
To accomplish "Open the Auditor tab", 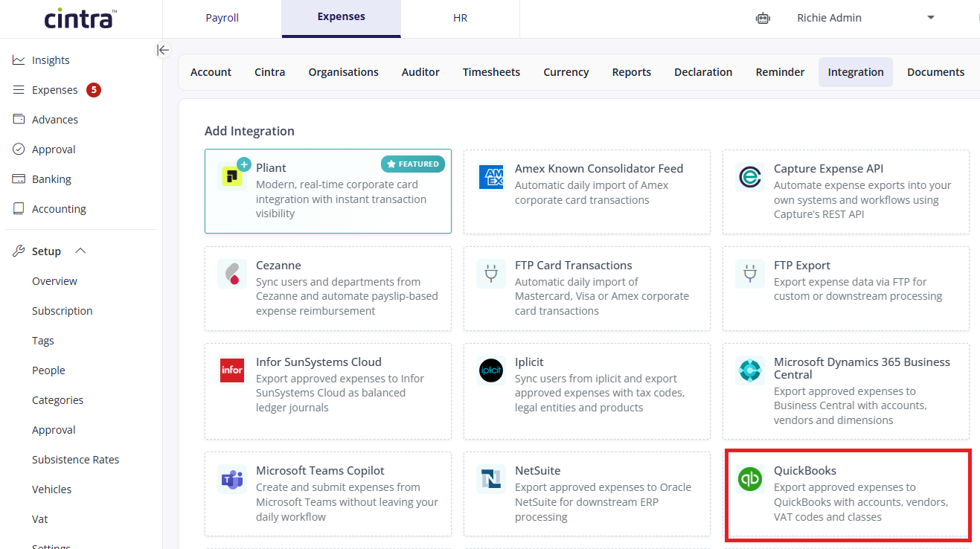I will point(420,72).
